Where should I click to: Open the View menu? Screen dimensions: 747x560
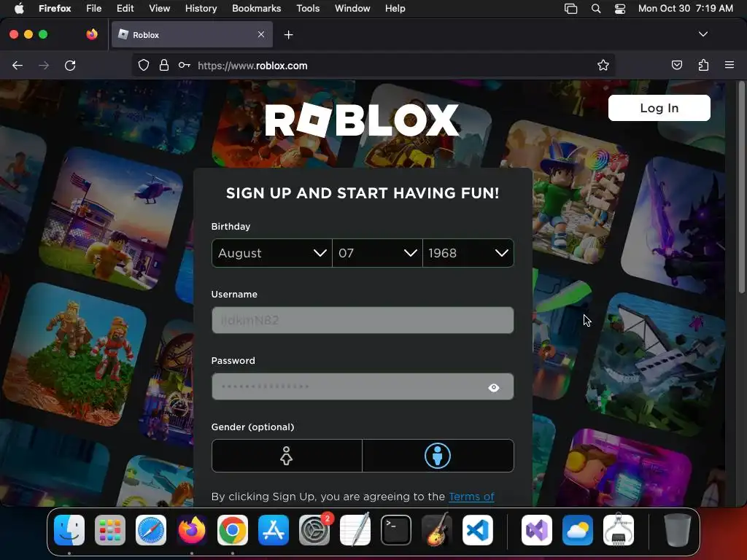coord(159,8)
